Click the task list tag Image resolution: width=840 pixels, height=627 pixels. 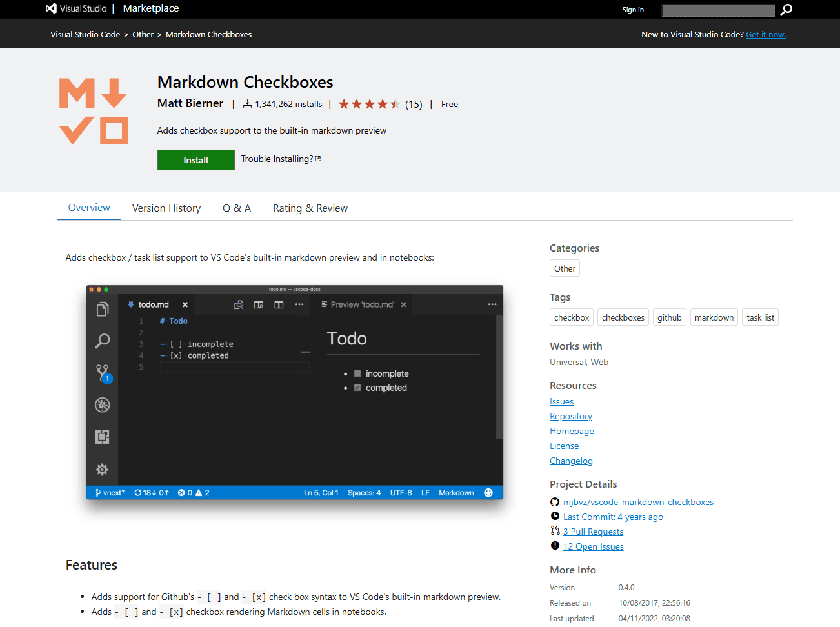(761, 317)
